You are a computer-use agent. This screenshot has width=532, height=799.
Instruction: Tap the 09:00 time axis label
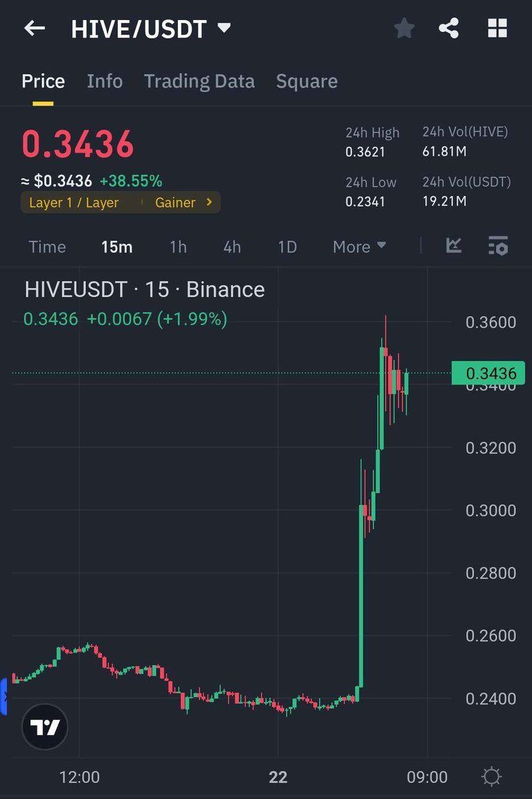click(x=427, y=777)
